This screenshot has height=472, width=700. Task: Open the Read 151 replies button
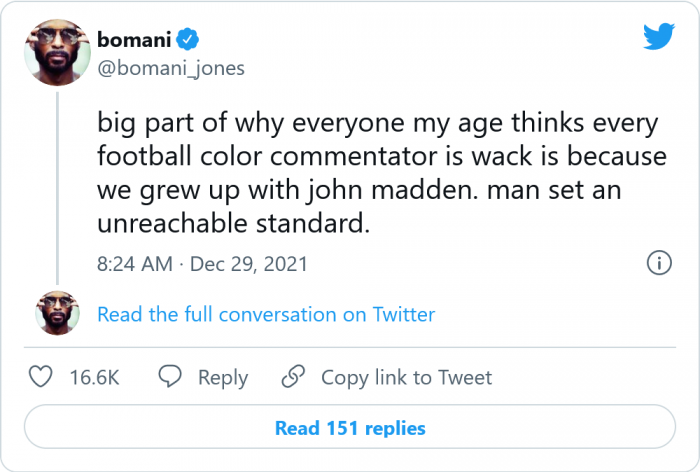pyautogui.click(x=350, y=428)
